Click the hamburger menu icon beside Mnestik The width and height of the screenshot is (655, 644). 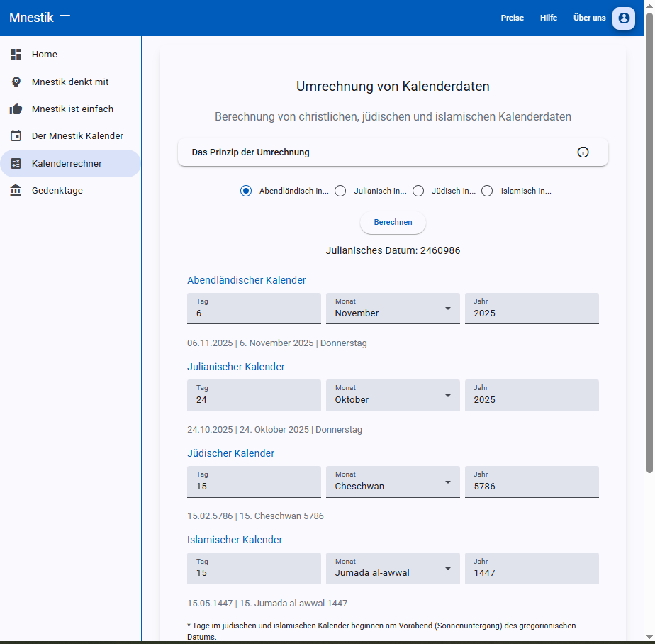(65, 18)
